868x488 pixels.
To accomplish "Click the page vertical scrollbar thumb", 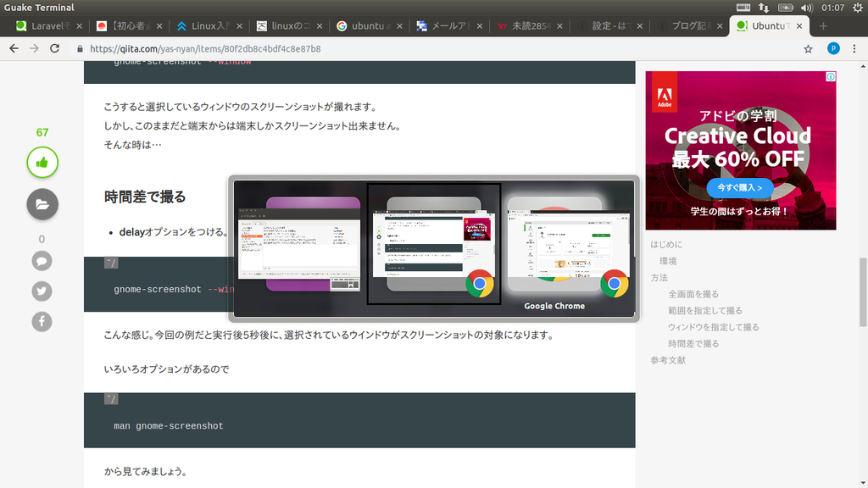I will 862,292.
